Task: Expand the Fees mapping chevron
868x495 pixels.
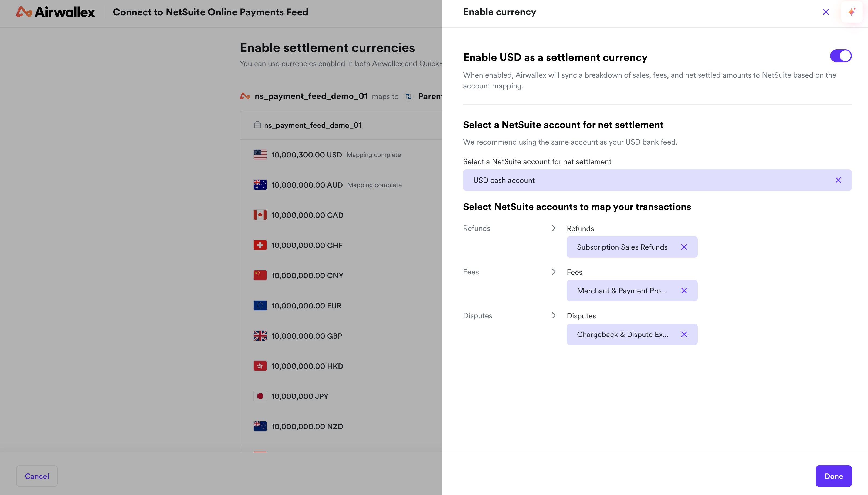Action: pyautogui.click(x=553, y=272)
